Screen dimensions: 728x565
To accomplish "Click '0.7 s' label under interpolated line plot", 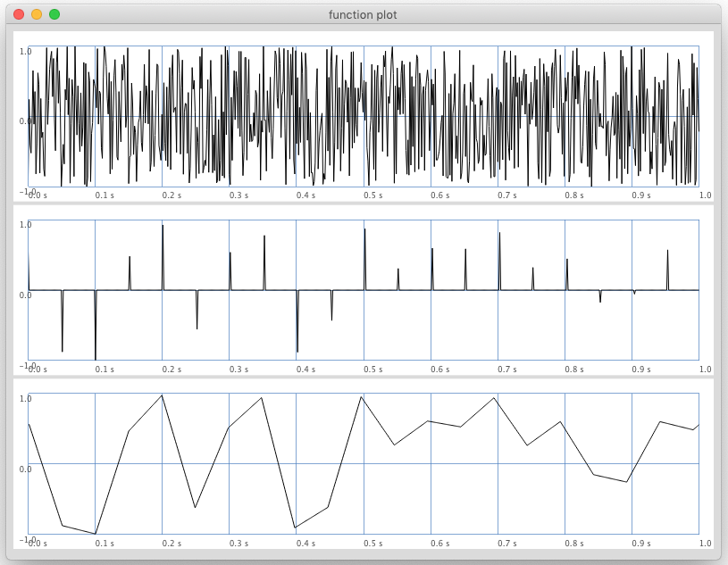I will [507, 544].
